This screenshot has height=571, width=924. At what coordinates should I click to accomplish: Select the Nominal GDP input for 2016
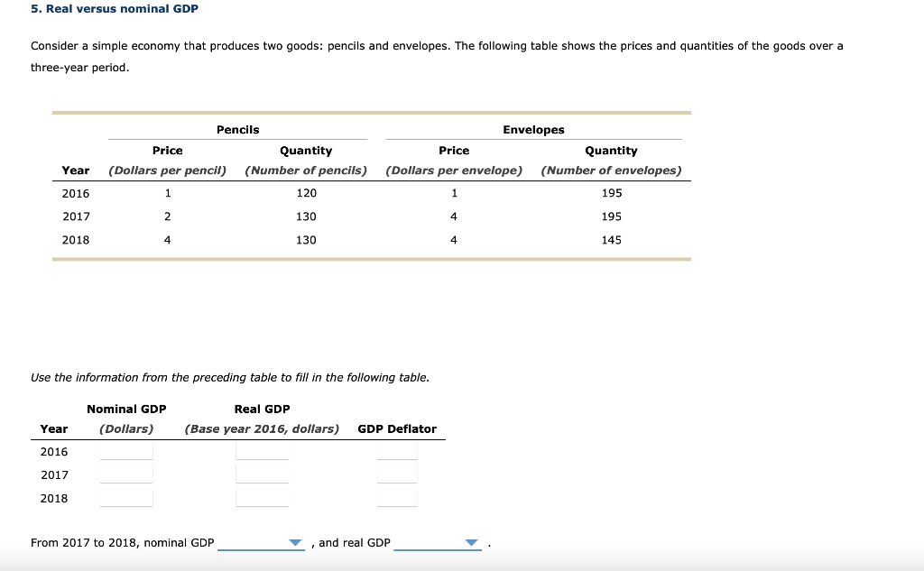coord(125,449)
